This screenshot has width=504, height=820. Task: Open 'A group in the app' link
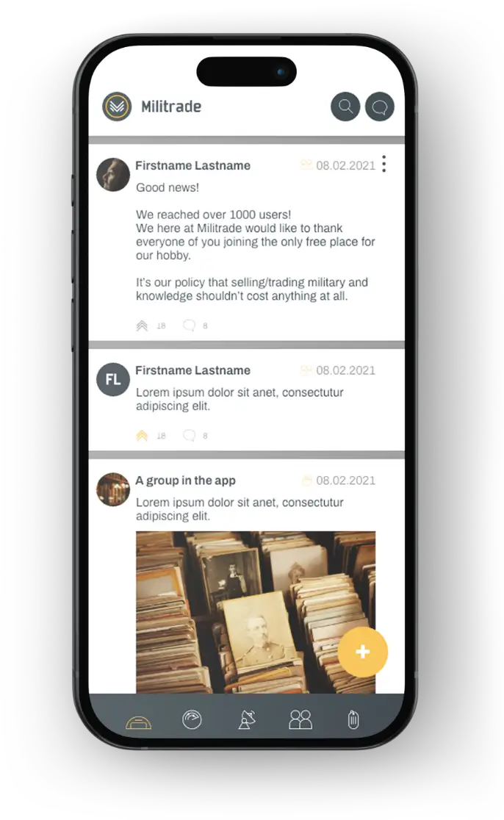[x=185, y=481]
